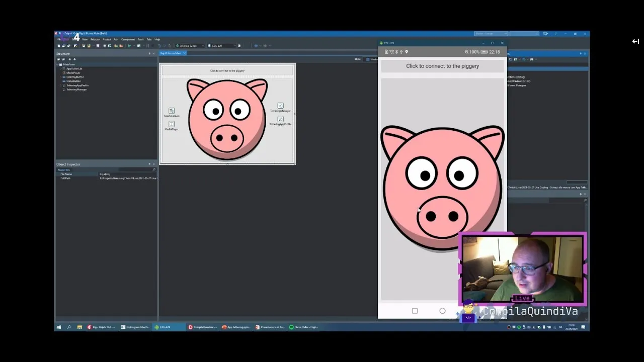Switch to the Spotify taskbar item

303,327
